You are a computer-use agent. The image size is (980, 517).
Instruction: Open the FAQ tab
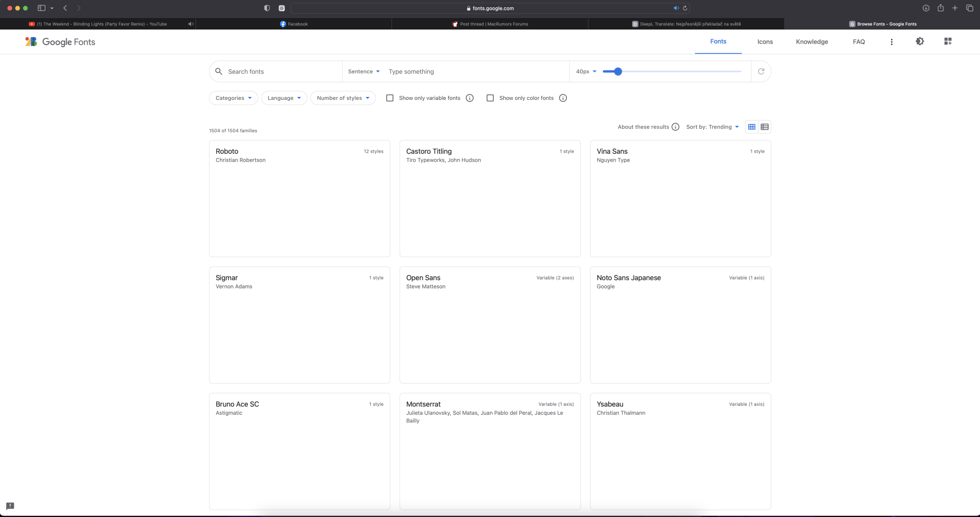point(859,42)
